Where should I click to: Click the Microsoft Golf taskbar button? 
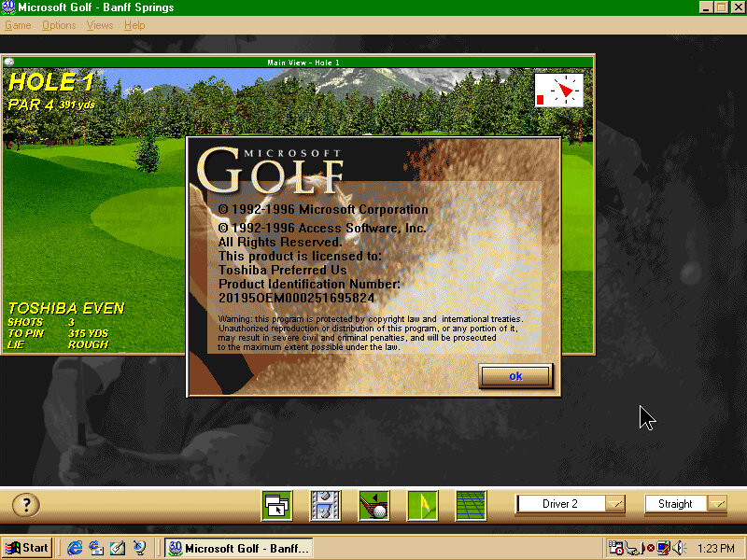[x=238, y=548]
